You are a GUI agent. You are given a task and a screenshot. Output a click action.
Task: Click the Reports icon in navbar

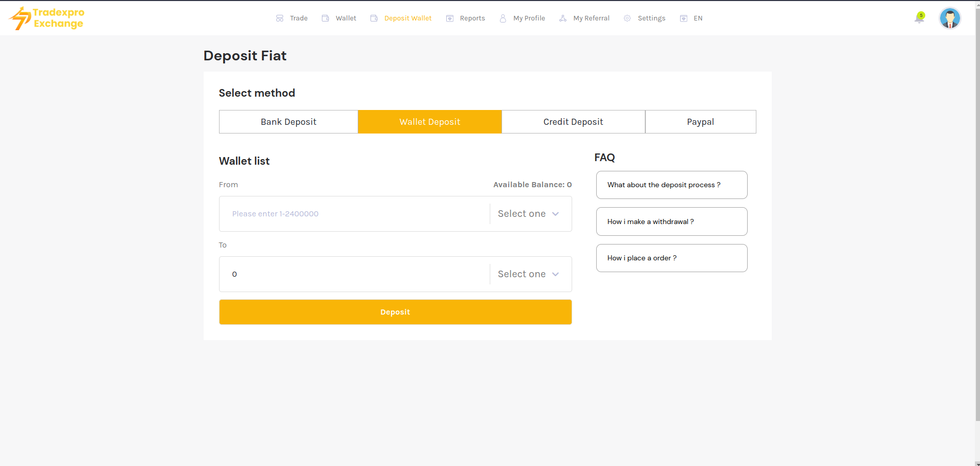[x=450, y=18]
